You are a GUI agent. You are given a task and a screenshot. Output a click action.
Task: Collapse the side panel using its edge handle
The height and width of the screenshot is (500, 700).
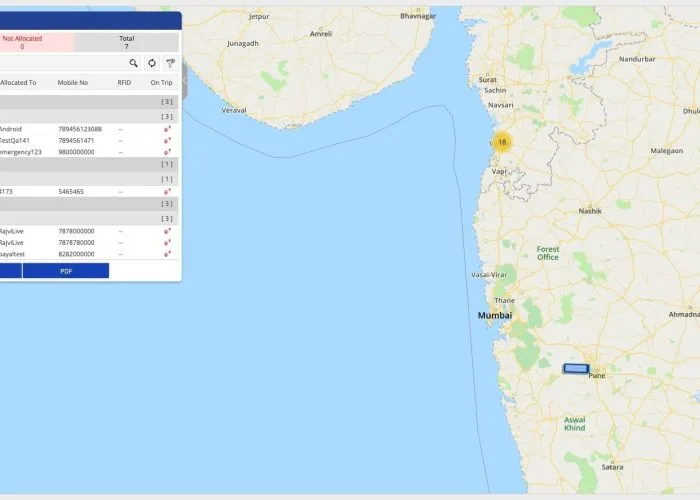point(184,84)
